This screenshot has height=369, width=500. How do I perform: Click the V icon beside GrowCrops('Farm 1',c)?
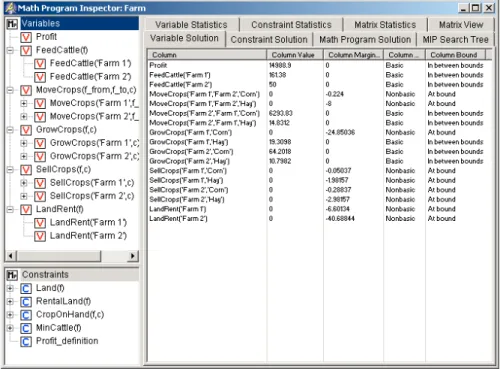click(x=40, y=143)
